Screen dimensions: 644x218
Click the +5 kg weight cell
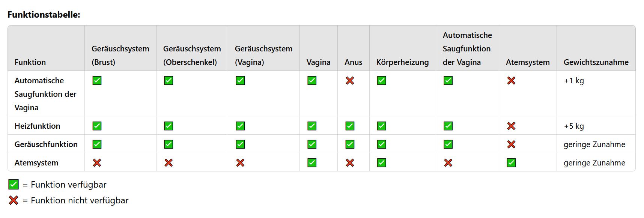[574, 126]
